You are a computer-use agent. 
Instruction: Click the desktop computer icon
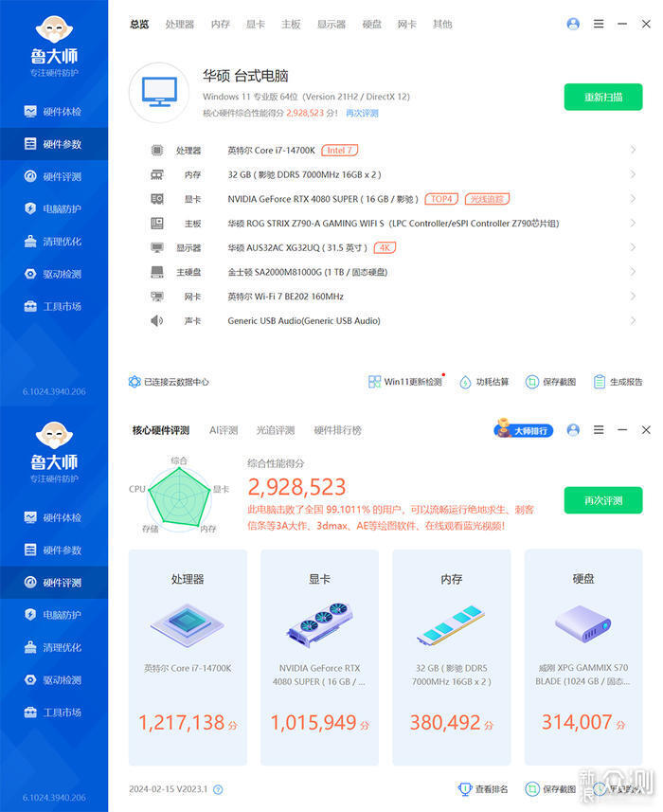(159, 92)
